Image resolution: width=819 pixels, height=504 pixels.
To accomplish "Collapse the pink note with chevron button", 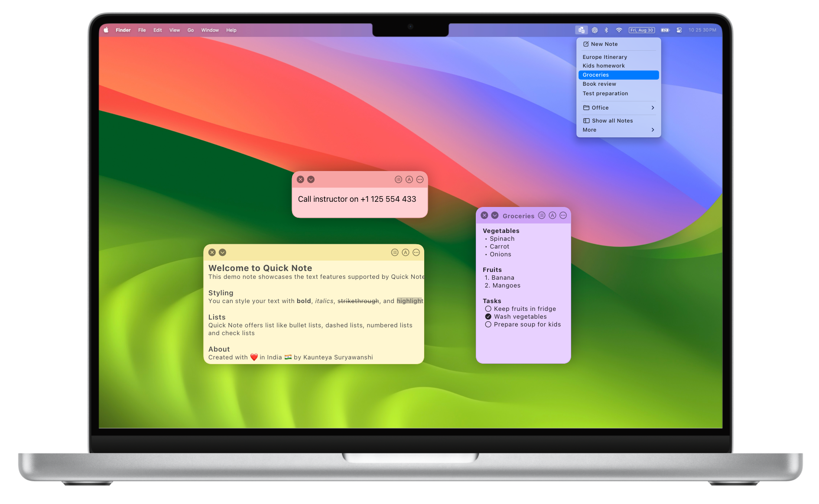I will pyautogui.click(x=311, y=179).
